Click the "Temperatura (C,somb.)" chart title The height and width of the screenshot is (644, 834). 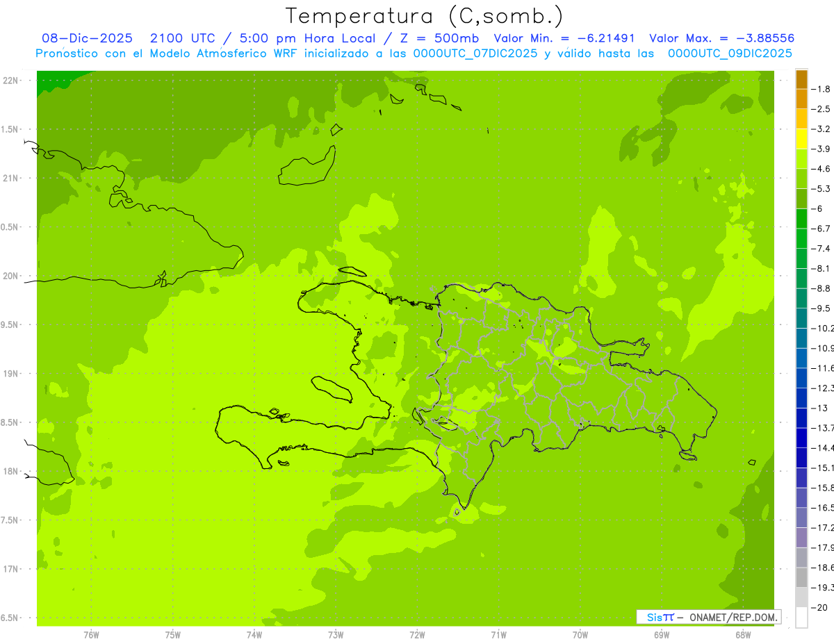click(424, 16)
